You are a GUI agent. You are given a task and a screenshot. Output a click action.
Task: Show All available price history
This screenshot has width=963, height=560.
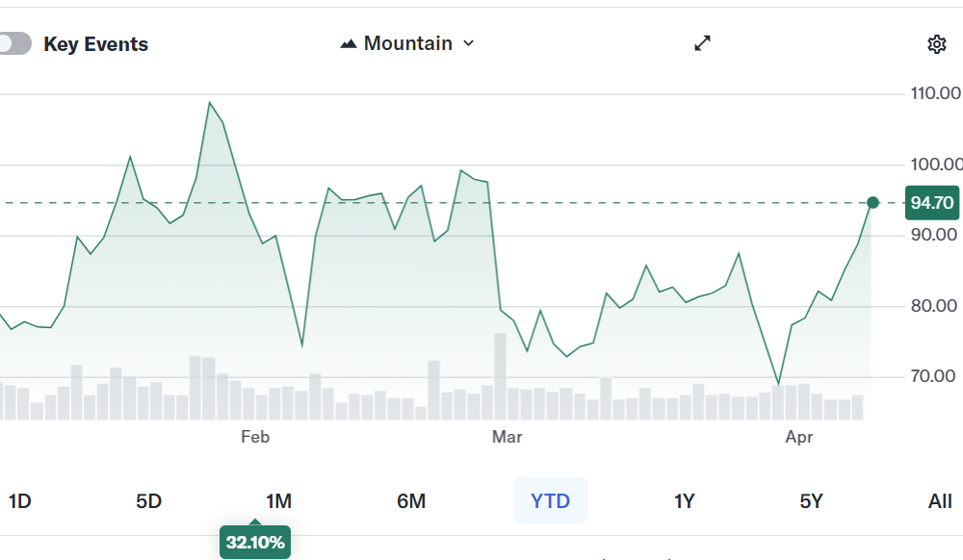[x=940, y=501]
